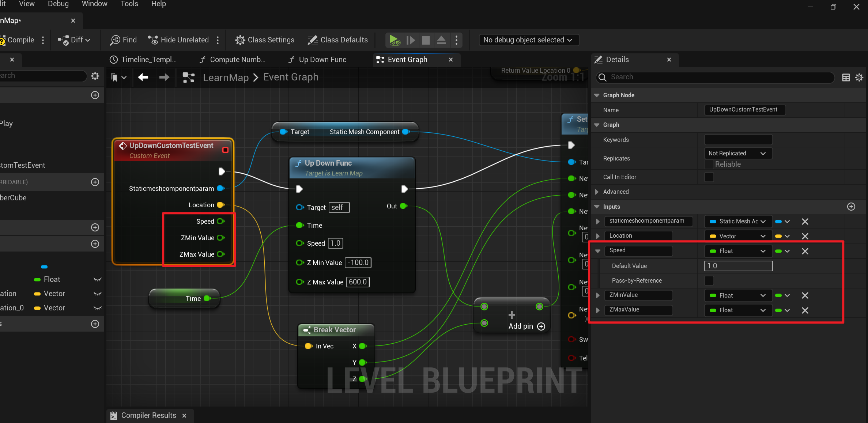868x423 pixels.
Task: Open the Location type Vector dropdown
Action: point(738,236)
